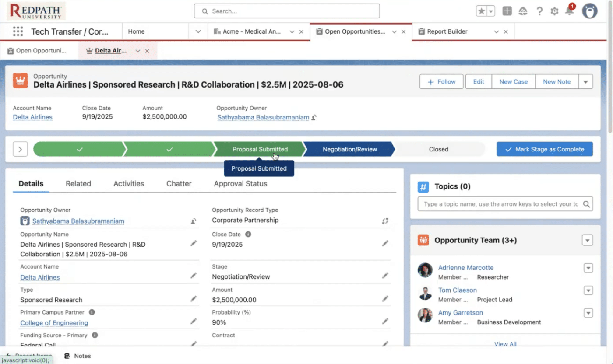This screenshot has width=613, height=364.
Task: Open the dropdown next to Home tab
Action: pos(198,31)
